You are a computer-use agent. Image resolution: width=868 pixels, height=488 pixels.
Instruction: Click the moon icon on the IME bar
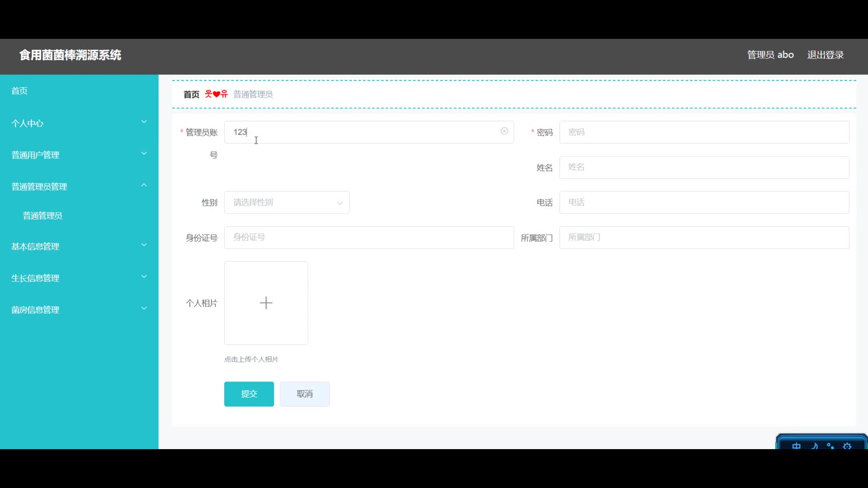click(814, 446)
